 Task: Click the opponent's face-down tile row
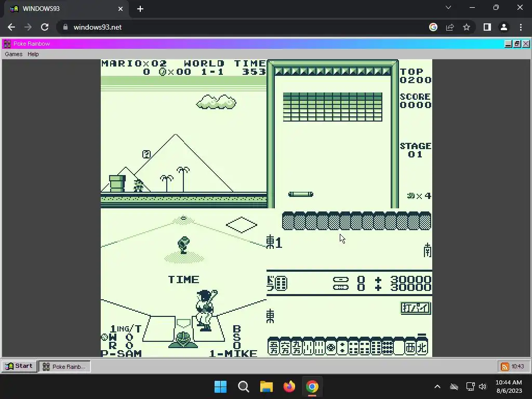click(x=356, y=221)
